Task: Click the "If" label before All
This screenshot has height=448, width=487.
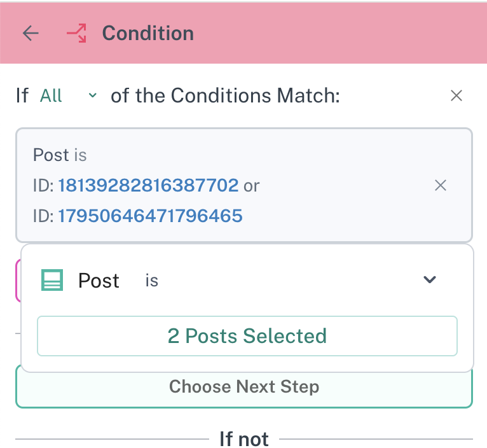Action: point(22,95)
